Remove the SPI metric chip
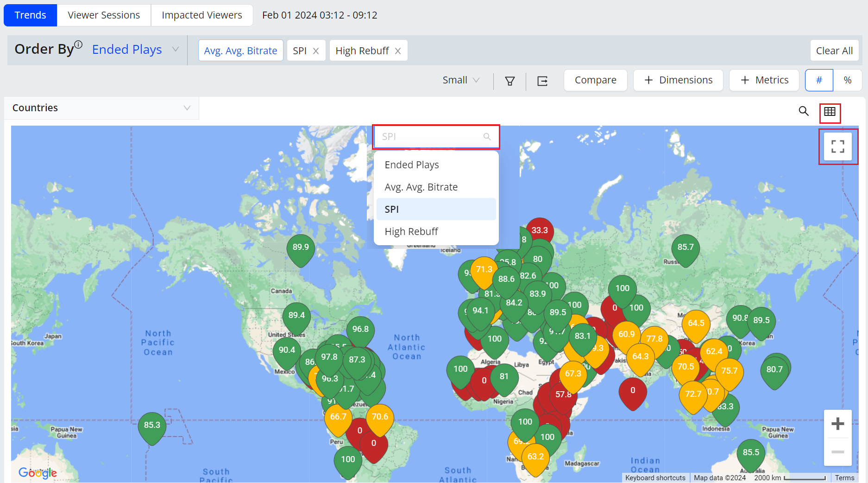Image resolution: width=868 pixels, height=483 pixels. coord(316,51)
